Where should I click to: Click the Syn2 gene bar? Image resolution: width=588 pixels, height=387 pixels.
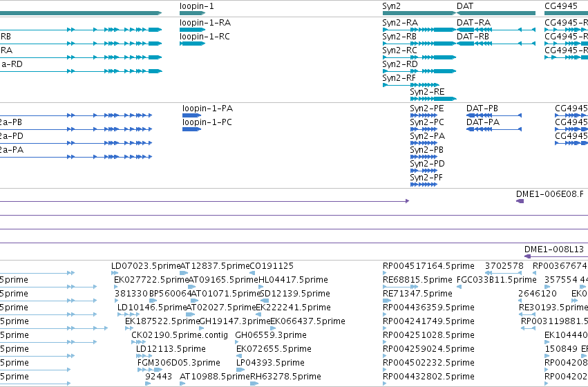click(x=419, y=13)
